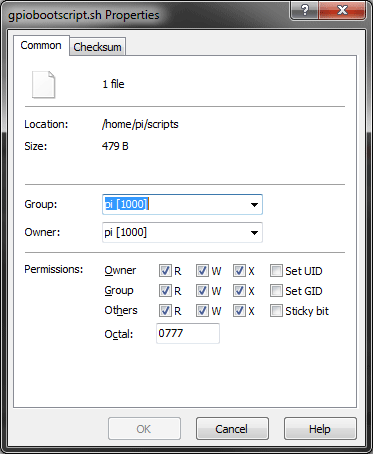The height and width of the screenshot is (454, 373).
Task: Uncheck Owner write permission
Action: click(x=202, y=271)
